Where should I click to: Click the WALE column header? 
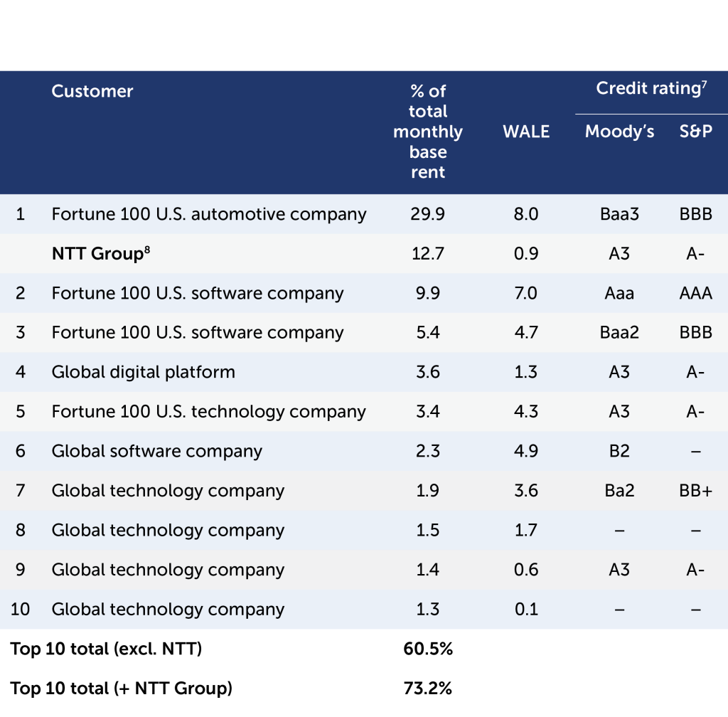[526, 132]
